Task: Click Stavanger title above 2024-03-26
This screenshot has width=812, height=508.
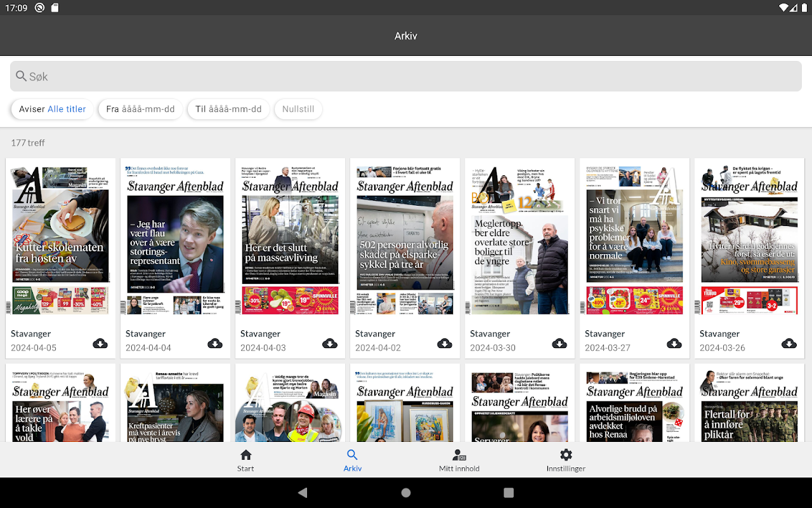Action: coord(719,333)
